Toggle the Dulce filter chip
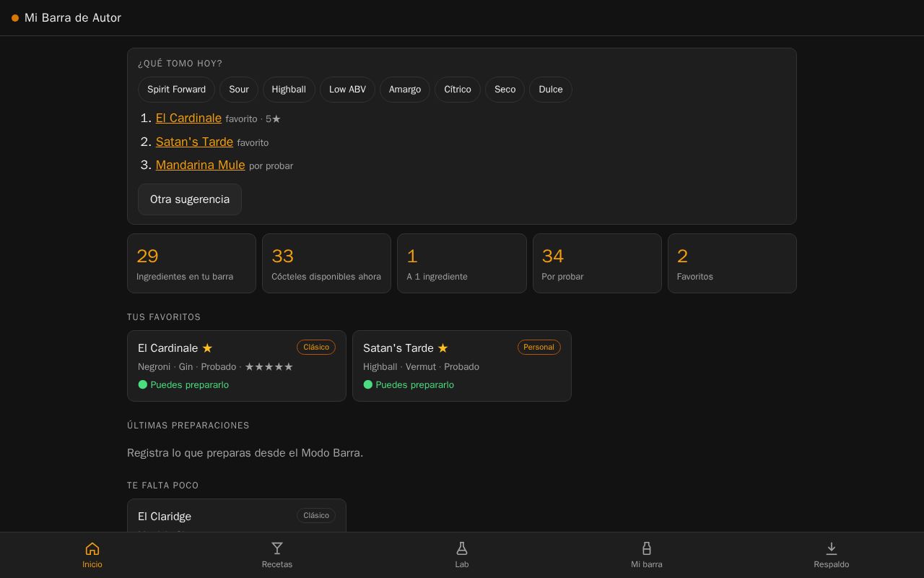 click(x=551, y=90)
